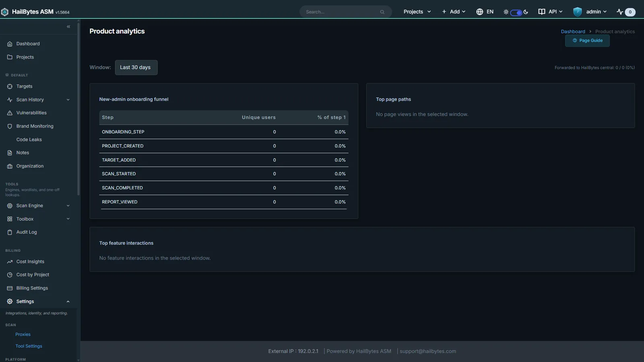
Task: Expand the Scan Engine submenu chevron
Action: pyautogui.click(x=68, y=206)
